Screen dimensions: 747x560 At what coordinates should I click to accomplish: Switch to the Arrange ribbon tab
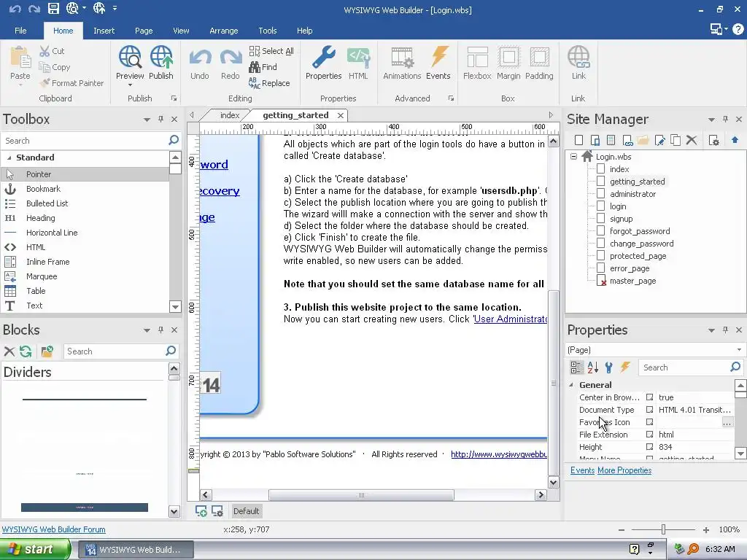pos(223,31)
